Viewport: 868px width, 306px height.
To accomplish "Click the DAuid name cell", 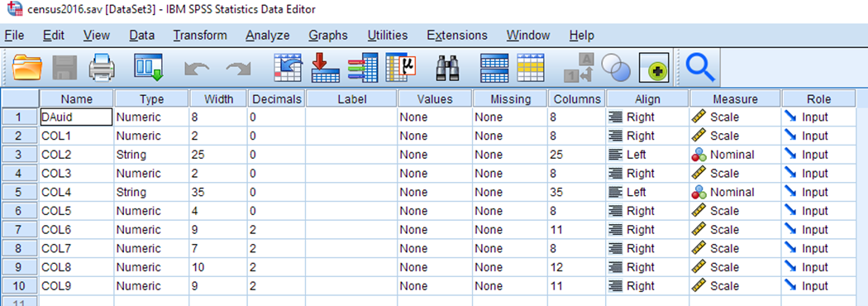I will coord(76,117).
